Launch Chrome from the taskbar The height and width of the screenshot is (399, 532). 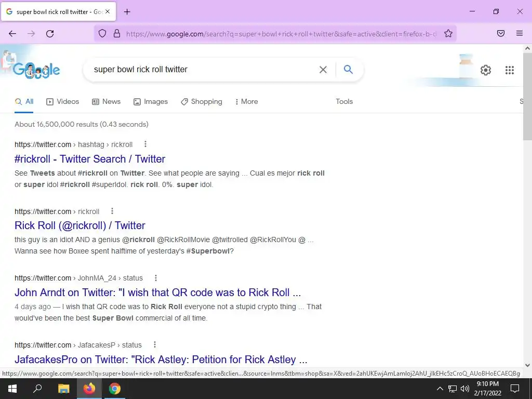(x=115, y=389)
